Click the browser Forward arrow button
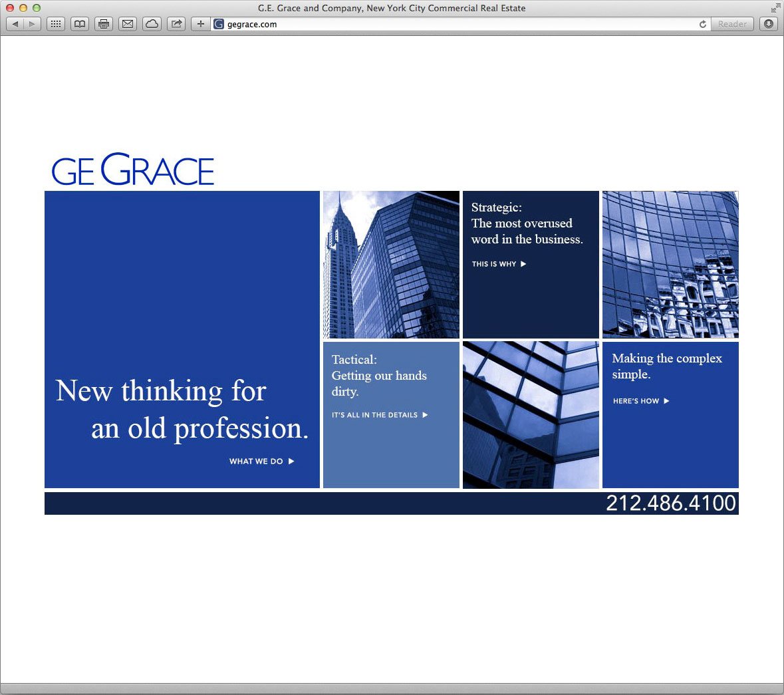The width and height of the screenshot is (784, 695). pos(31,24)
